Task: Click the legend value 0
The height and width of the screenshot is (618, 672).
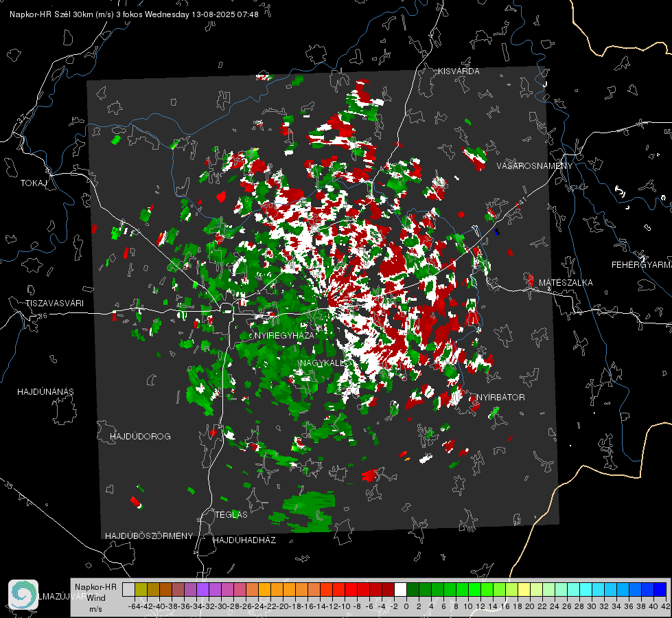Action: [406, 606]
